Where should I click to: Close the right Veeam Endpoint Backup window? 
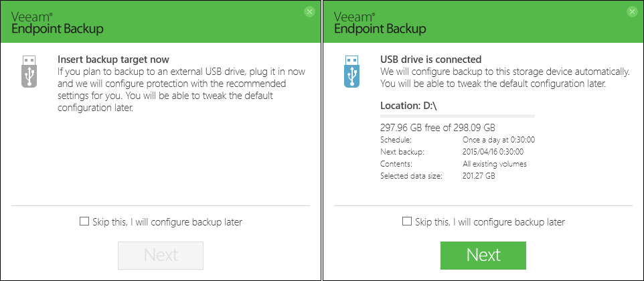coord(633,12)
